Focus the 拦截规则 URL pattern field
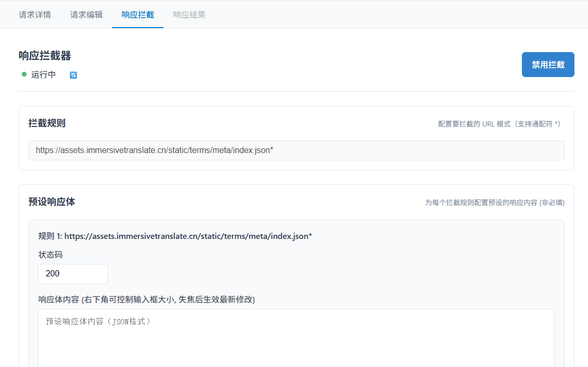Image resolution: width=588 pixels, height=367 pixels. click(x=296, y=150)
